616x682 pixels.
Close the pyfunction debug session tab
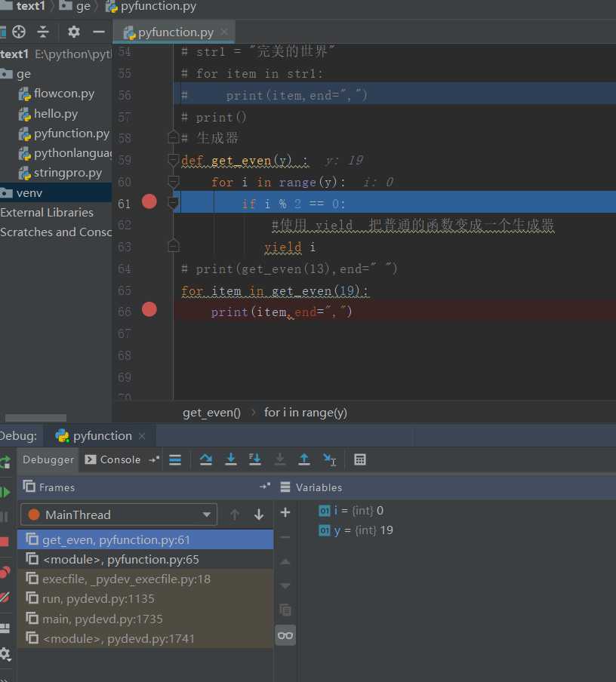tap(142, 436)
